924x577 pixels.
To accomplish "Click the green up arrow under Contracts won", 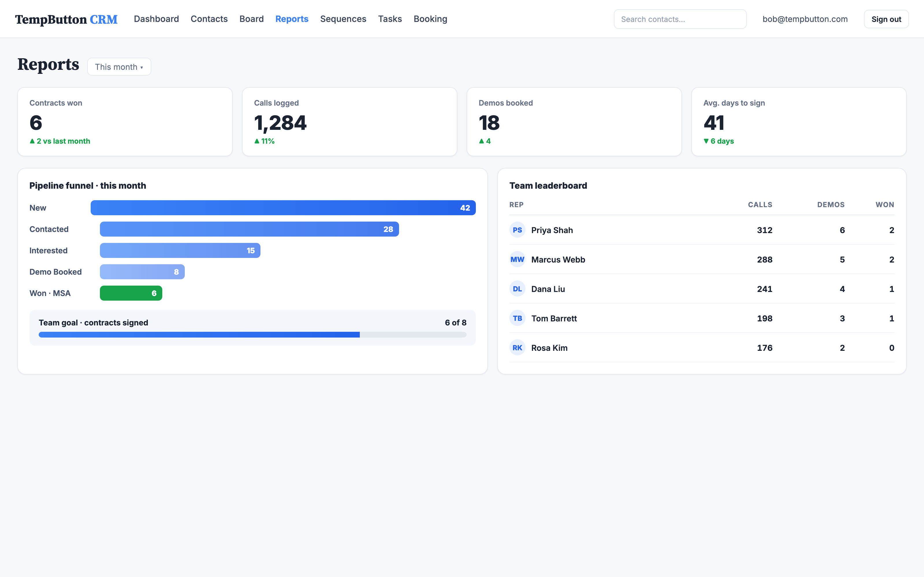I will pyautogui.click(x=32, y=141).
